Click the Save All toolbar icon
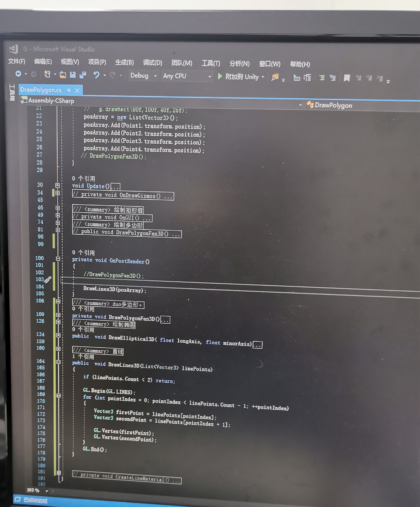Viewport: 420px width, 507px height. click(x=83, y=75)
